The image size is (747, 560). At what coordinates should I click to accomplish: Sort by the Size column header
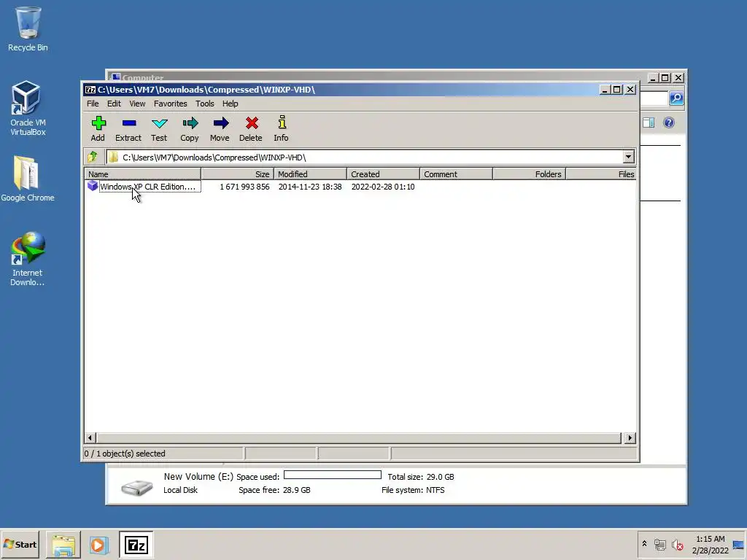pos(237,174)
